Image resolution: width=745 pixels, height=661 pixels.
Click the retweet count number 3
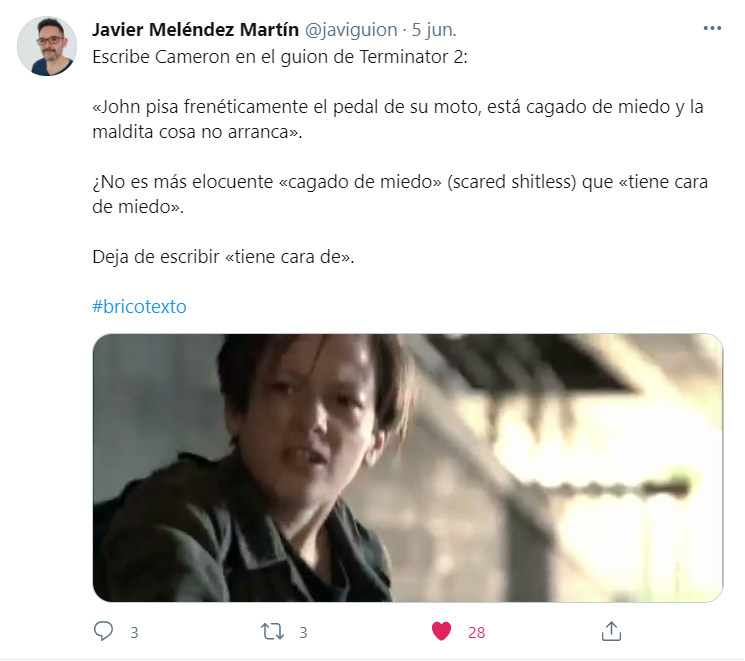[304, 632]
